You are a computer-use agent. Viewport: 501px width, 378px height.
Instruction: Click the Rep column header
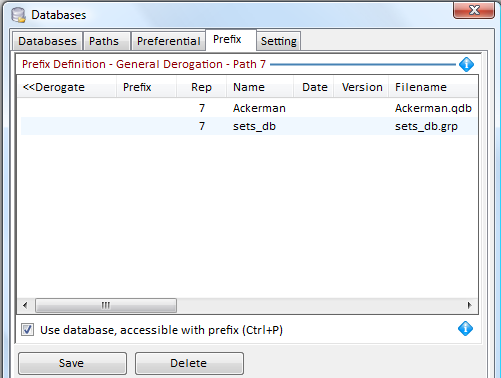(201, 87)
